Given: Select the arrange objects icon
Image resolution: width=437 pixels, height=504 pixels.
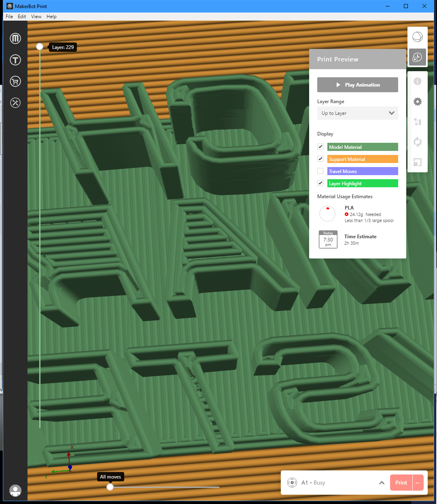Looking at the screenshot, I should [x=418, y=122].
